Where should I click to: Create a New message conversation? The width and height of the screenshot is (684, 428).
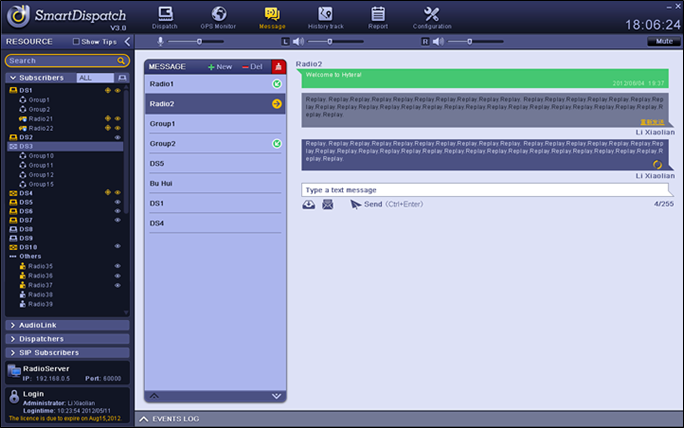[220, 67]
